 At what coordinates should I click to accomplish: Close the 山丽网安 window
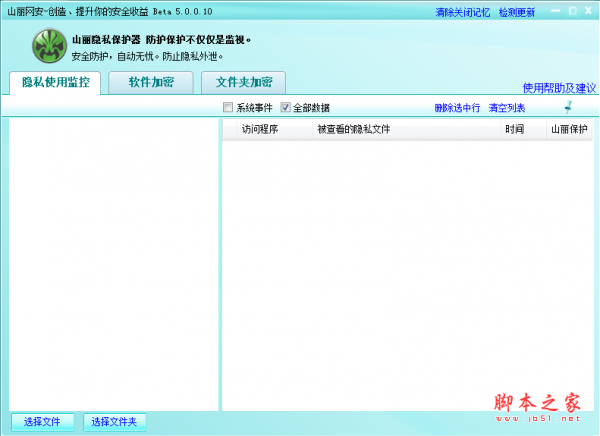click(x=589, y=11)
